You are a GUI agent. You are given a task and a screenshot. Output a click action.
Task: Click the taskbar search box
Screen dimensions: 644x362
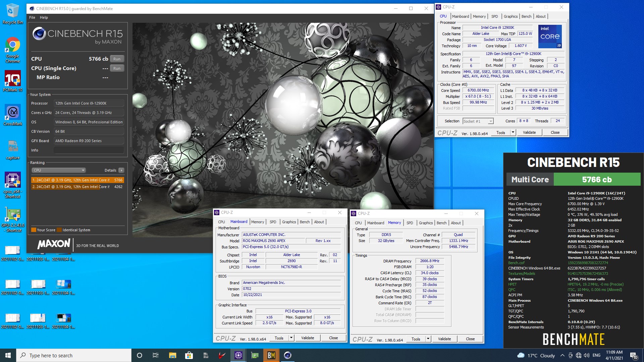pos(74,355)
